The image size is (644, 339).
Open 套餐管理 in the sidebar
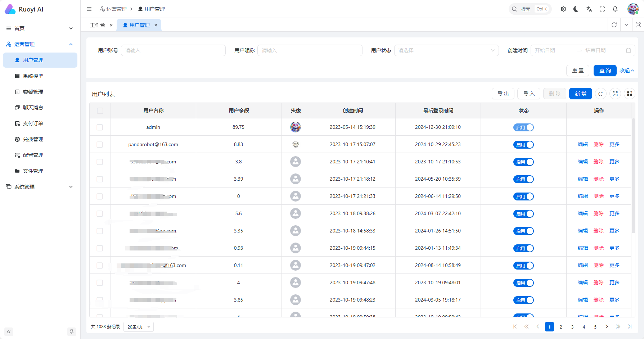pyautogui.click(x=33, y=92)
